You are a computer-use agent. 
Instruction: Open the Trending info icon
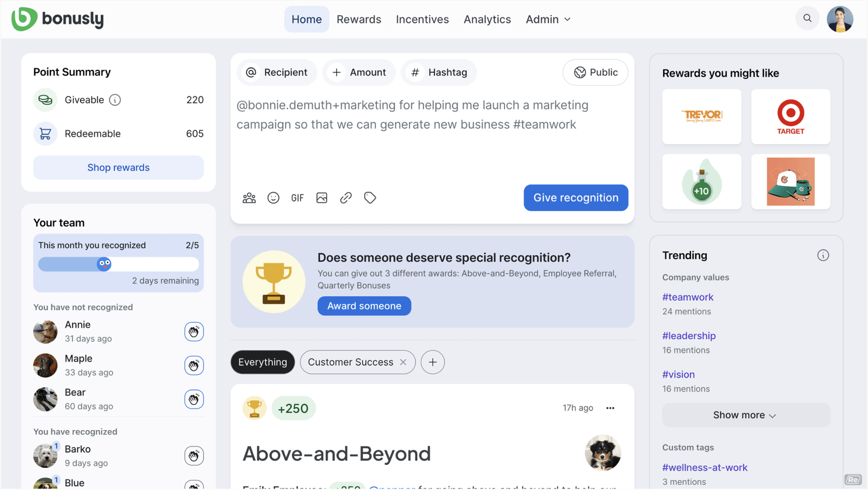coord(823,255)
